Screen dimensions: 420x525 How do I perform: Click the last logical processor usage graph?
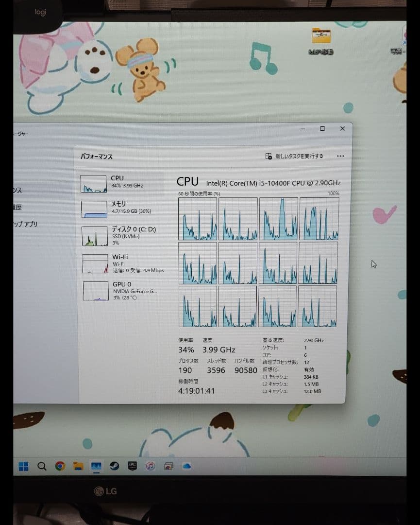point(318,306)
